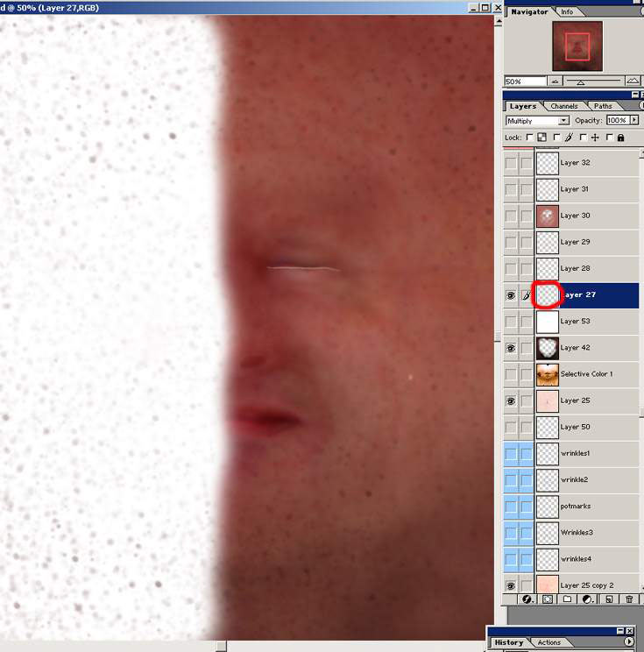The width and height of the screenshot is (644, 652).
Task: Open the History palette flyout menu
Action: (628, 642)
